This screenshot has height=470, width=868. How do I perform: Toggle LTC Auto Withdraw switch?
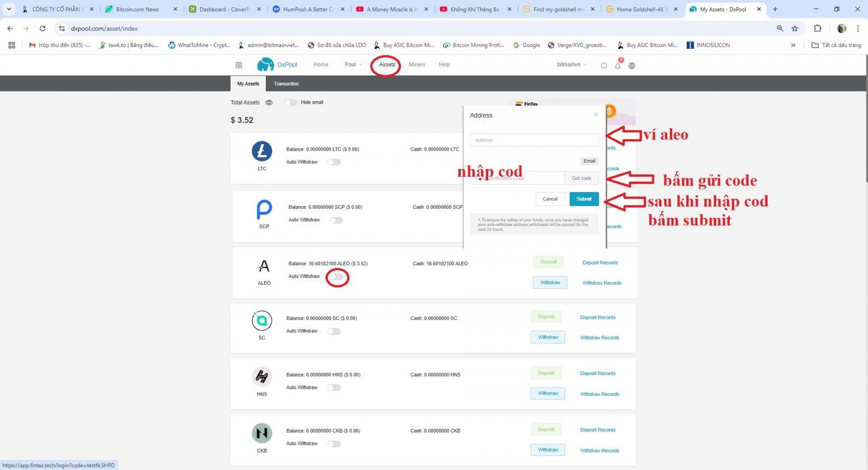tap(334, 162)
